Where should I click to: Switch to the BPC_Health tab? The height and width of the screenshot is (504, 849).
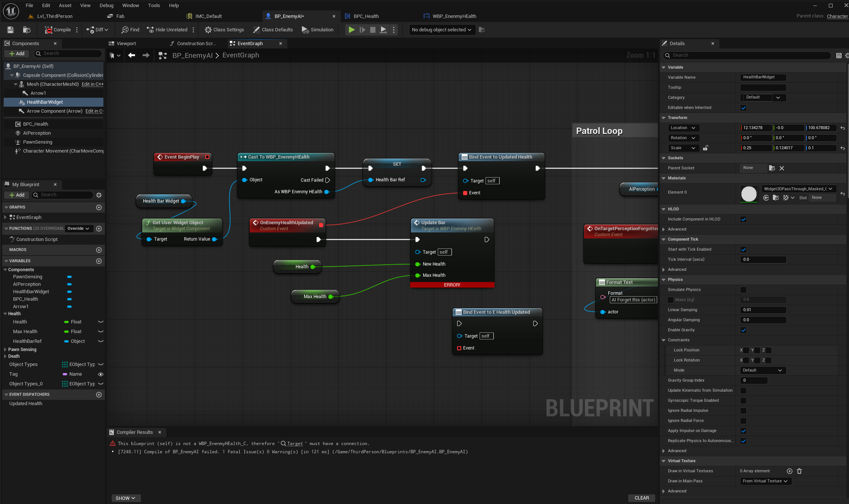(x=366, y=16)
